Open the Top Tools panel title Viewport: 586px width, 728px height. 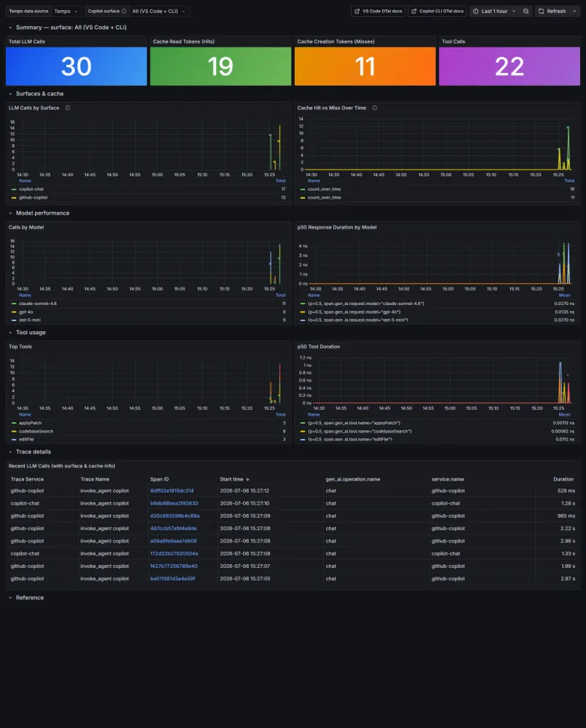click(20, 347)
